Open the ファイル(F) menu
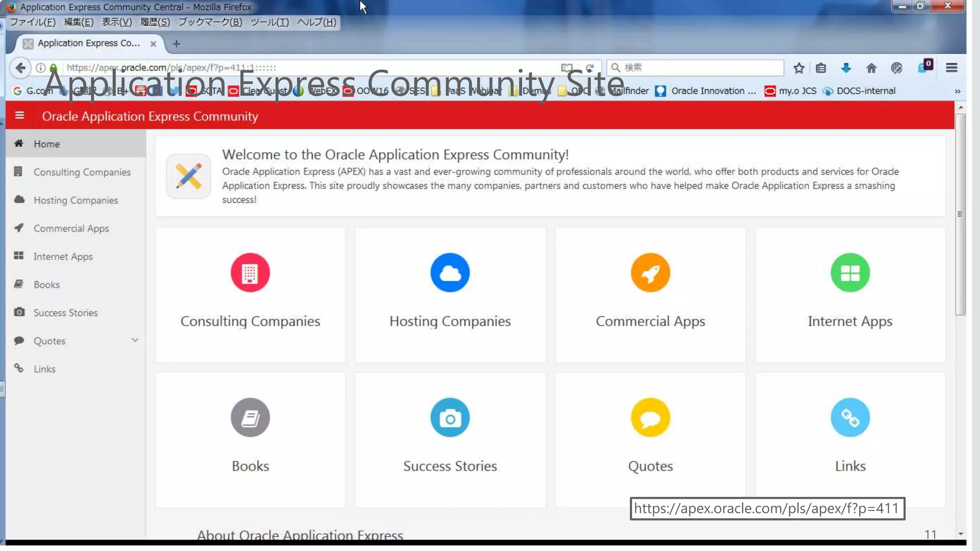This screenshot has width=980, height=551. coord(33,22)
